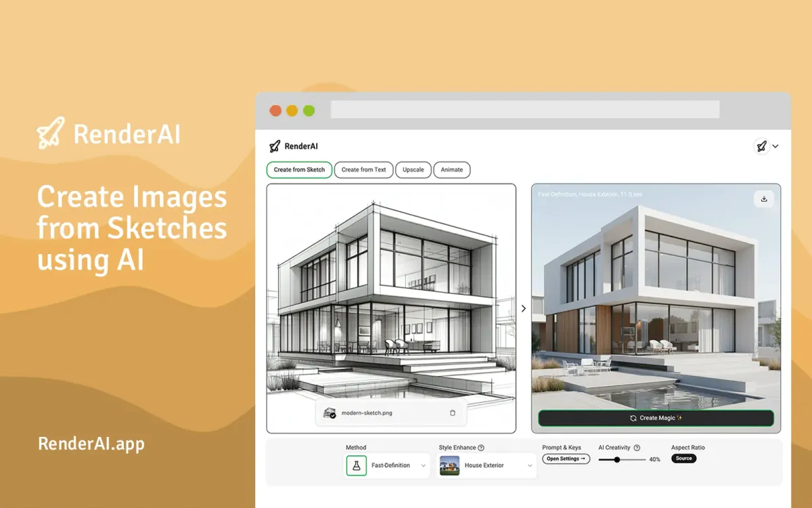Delete the modern-sketch.png file with trash icon
Viewport: 812px width, 508px height.
(453, 412)
